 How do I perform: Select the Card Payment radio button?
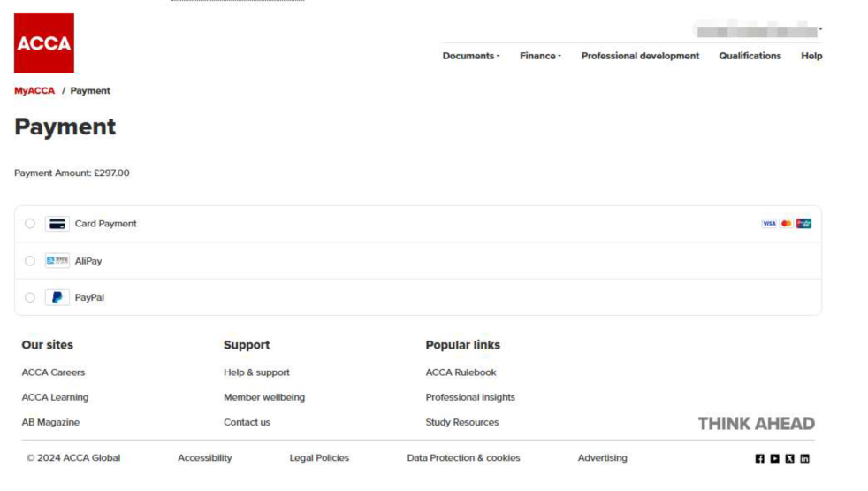point(30,223)
